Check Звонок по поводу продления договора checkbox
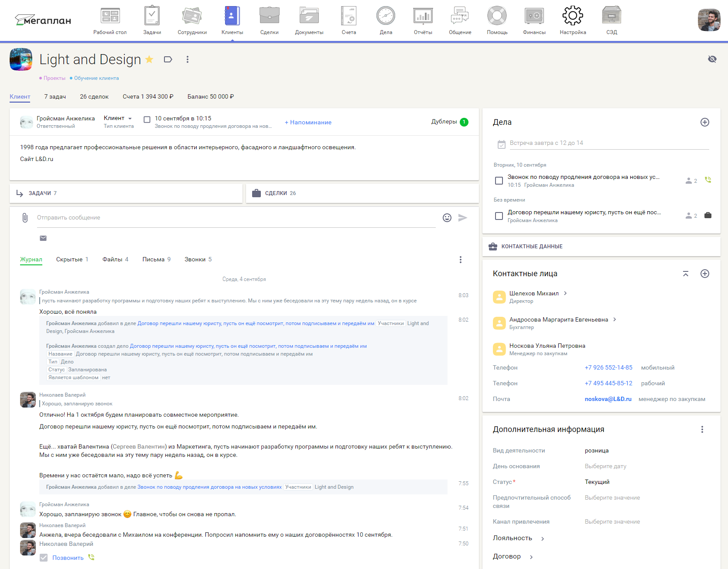This screenshot has height=569, width=728. click(x=499, y=181)
